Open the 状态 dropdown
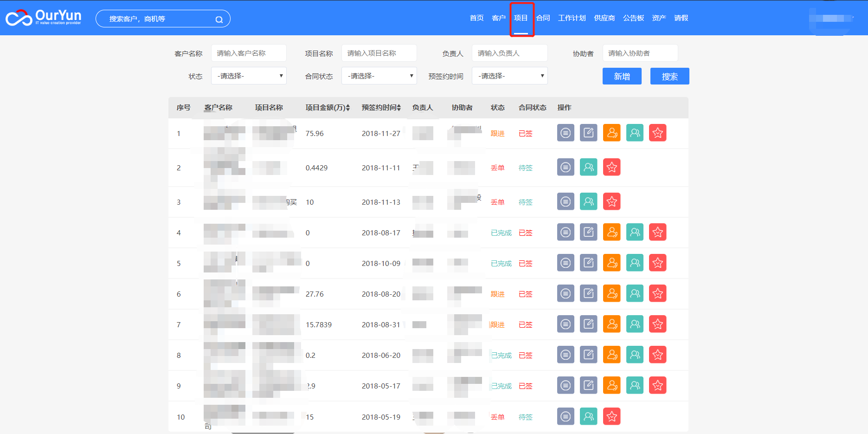Image resolution: width=868 pixels, height=434 pixels. point(249,76)
